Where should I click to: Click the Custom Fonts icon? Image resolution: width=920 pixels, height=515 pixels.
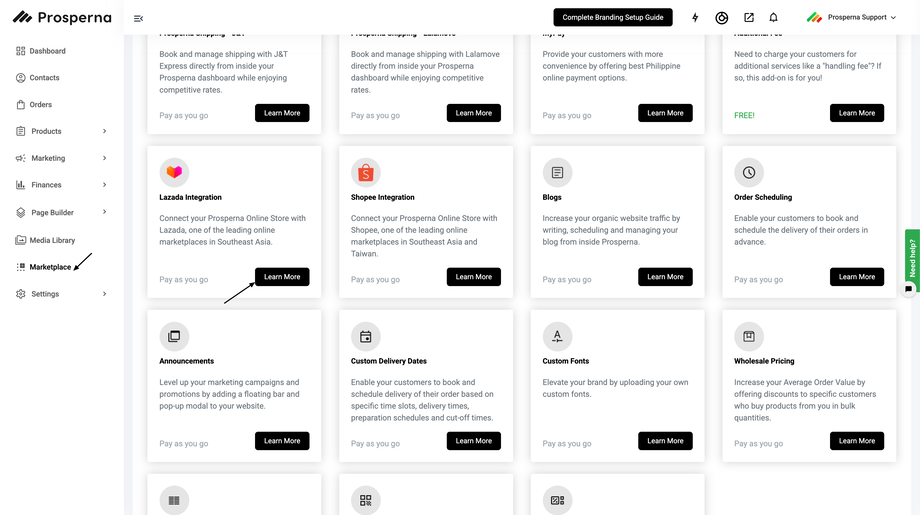(557, 336)
